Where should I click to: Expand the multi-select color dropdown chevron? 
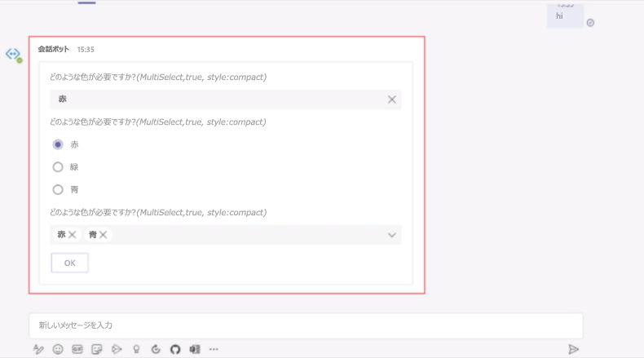pos(392,235)
